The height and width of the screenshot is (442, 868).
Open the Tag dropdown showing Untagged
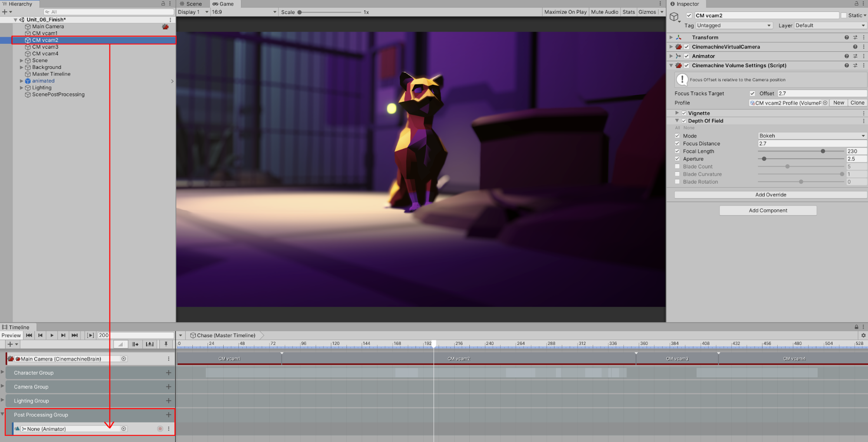point(734,26)
